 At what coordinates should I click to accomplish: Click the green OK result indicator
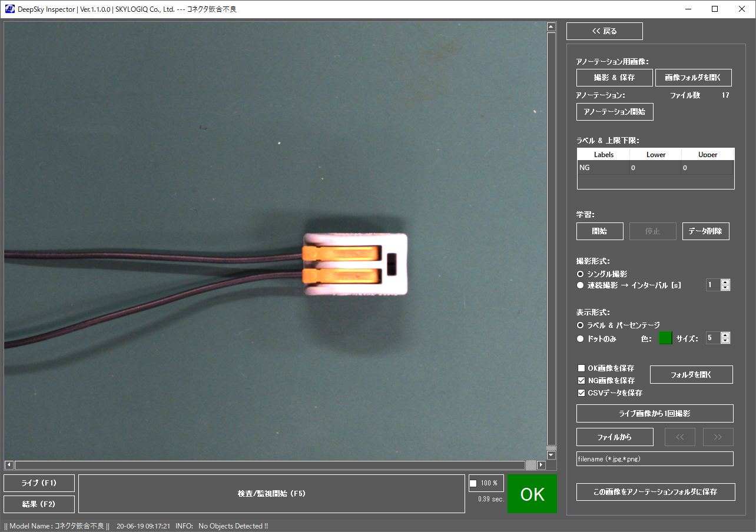click(532, 494)
